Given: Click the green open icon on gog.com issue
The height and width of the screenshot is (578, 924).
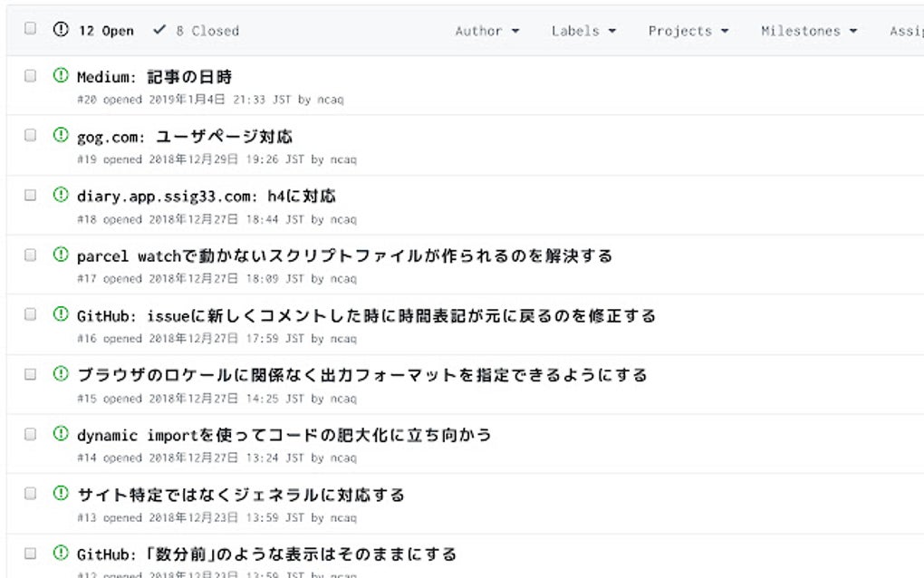Looking at the screenshot, I should tap(60, 136).
